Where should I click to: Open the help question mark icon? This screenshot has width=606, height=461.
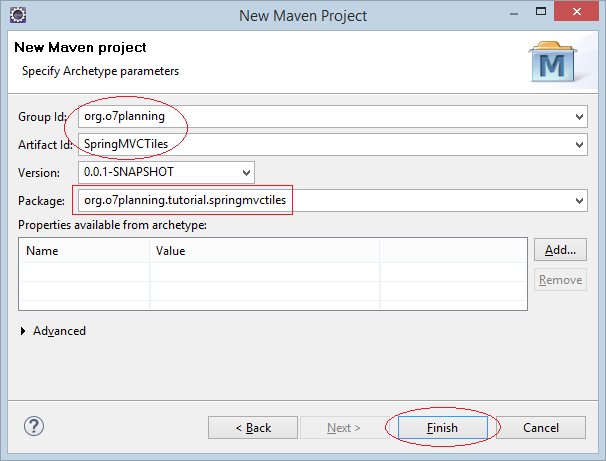(34, 426)
